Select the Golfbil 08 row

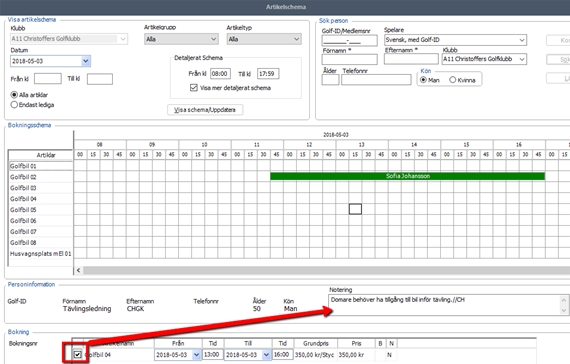[x=41, y=242]
